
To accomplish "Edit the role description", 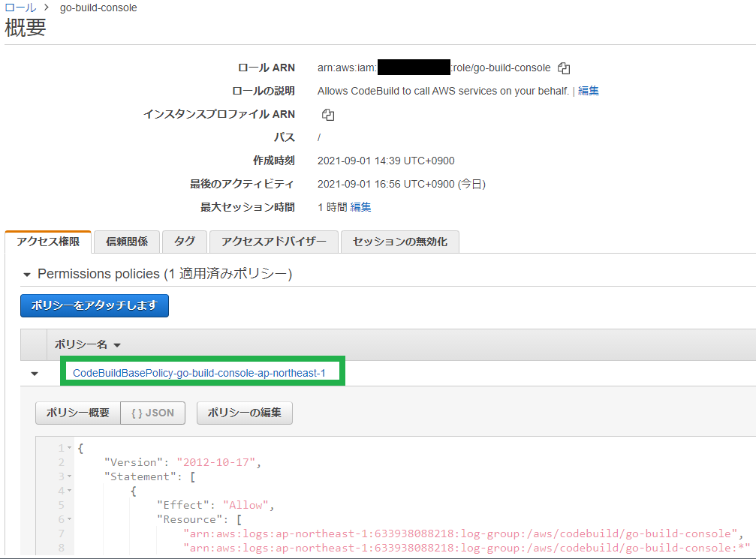I will (x=589, y=91).
